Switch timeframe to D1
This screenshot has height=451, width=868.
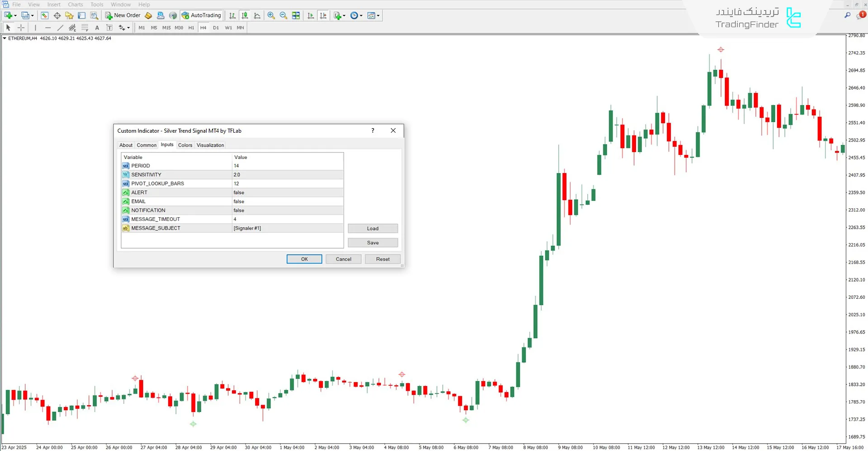(x=216, y=28)
